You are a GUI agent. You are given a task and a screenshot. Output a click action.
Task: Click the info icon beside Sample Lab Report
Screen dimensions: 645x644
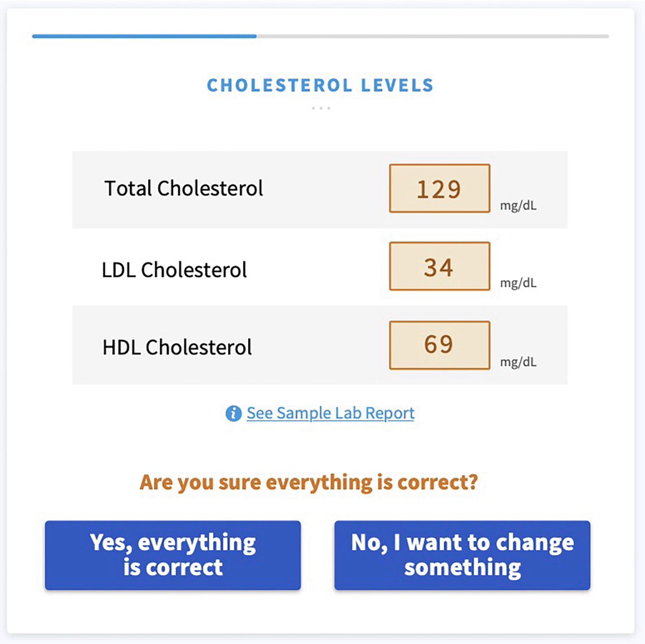point(233,413)
